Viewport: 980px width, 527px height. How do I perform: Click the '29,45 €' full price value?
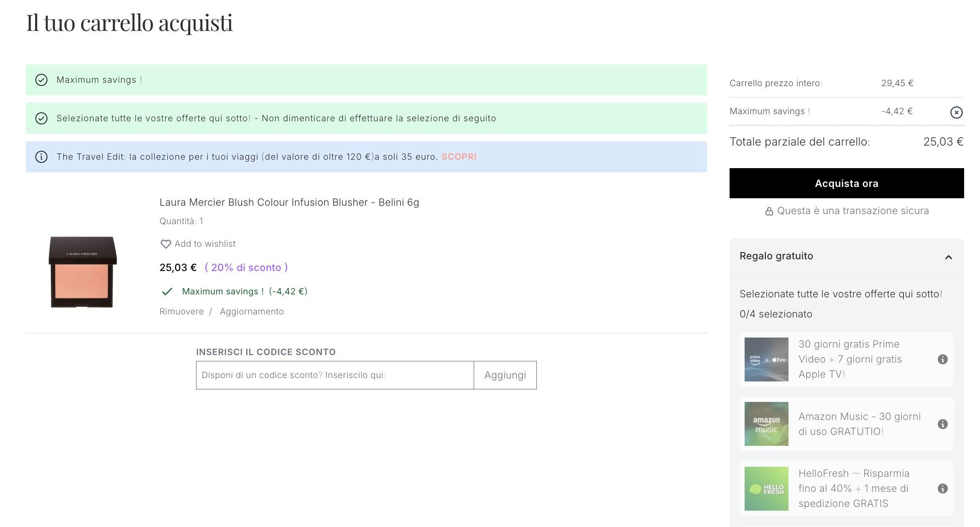coord(897,83)
